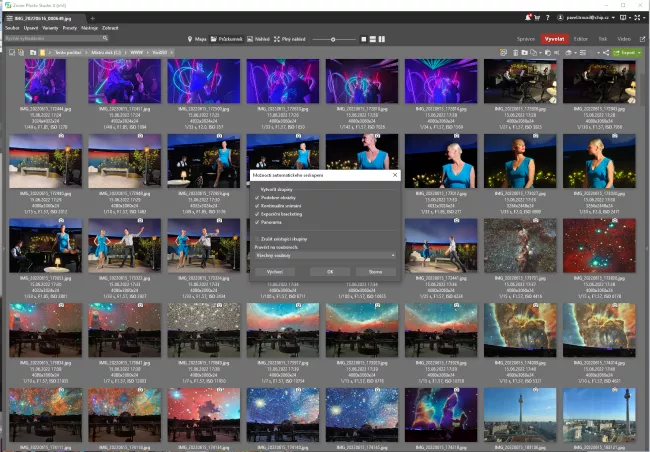
Task: Click the notification bell icon
Action: click(527, 18)
